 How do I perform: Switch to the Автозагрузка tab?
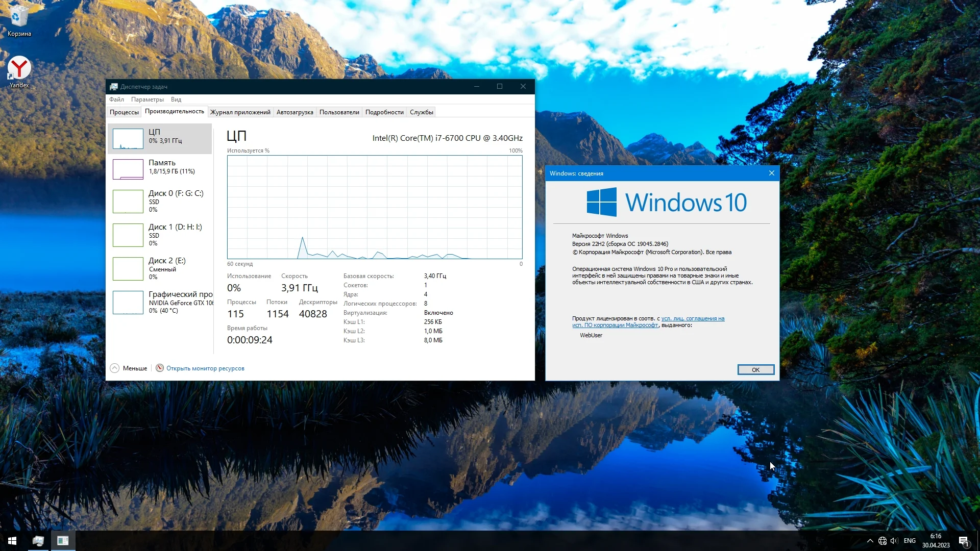[x=295, y=112]
